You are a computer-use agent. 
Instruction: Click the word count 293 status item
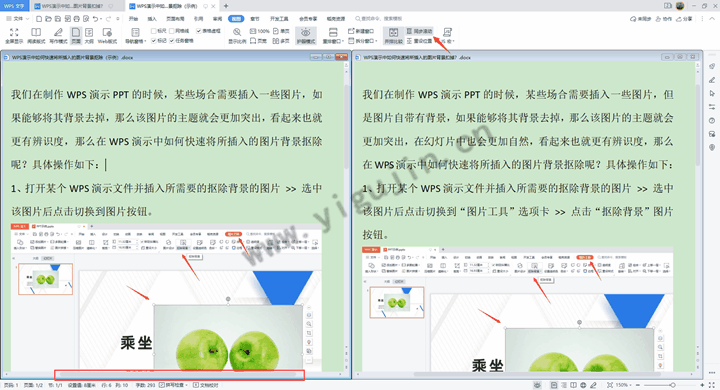click(x=146, y=385)
